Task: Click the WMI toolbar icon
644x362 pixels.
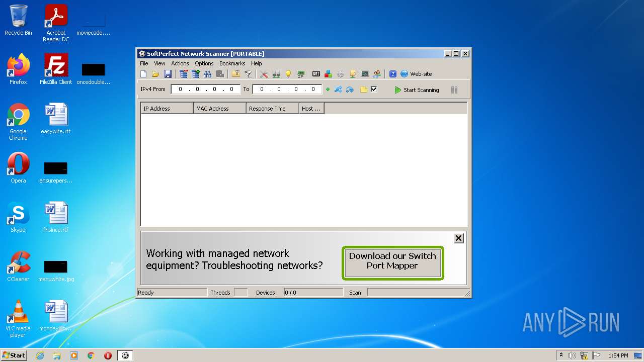Action: click(316, 74)
